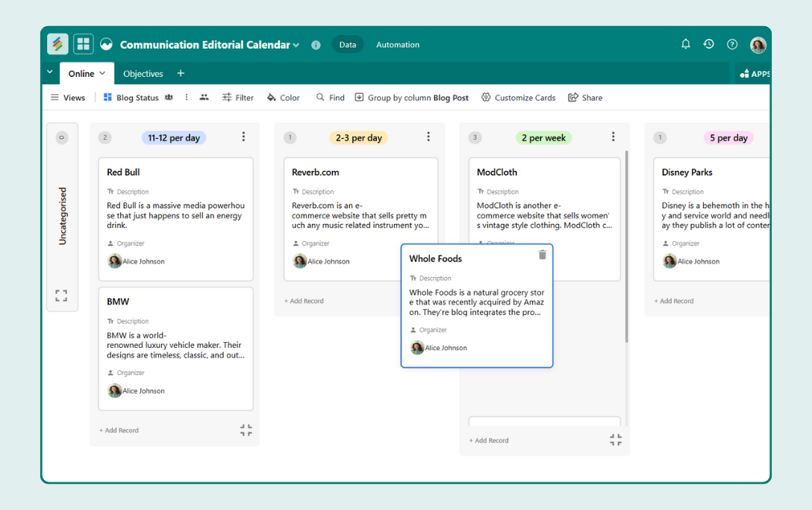The height and width of the screenshot is (510, 812).
Task: Open view options three-dot menu in toolbar
Action: point(187,97)
